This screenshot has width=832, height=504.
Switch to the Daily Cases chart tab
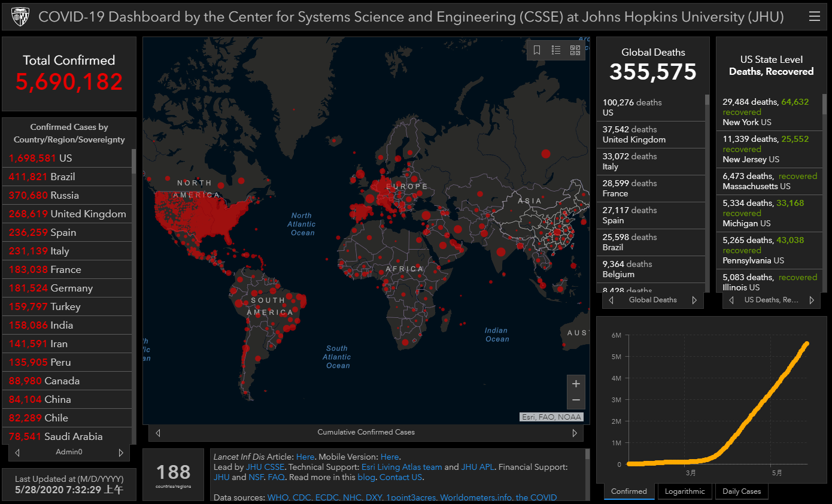tap(742, 491)
